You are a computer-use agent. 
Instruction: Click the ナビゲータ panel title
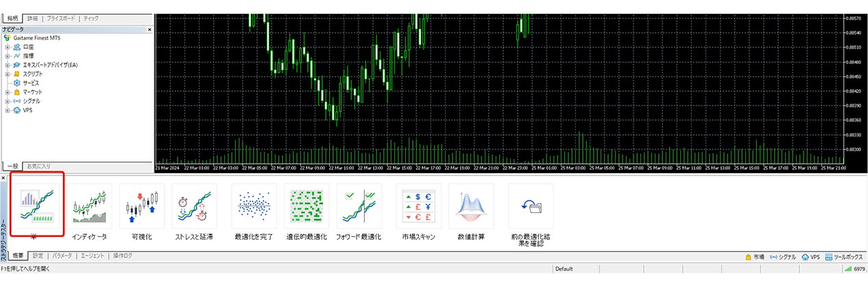tap(12, 29)
